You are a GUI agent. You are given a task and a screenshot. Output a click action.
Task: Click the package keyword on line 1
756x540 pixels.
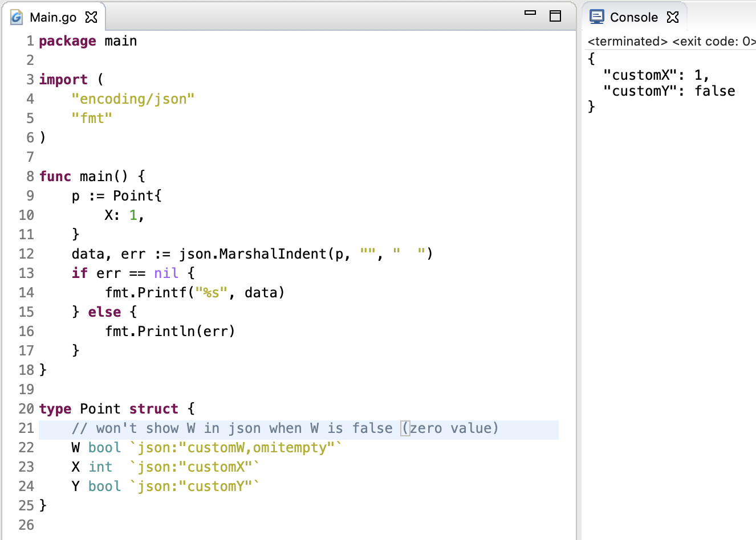67,41
